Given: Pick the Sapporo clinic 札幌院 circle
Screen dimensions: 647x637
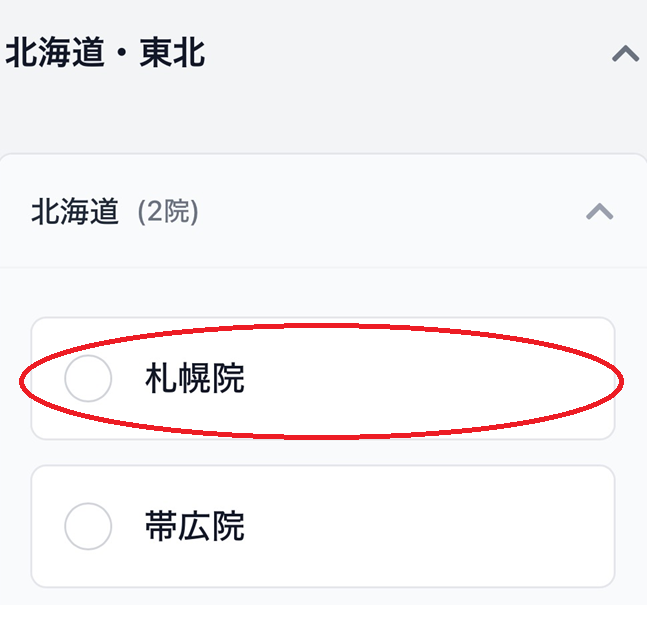Looking at the screenshot, I should tap(88, 379).
